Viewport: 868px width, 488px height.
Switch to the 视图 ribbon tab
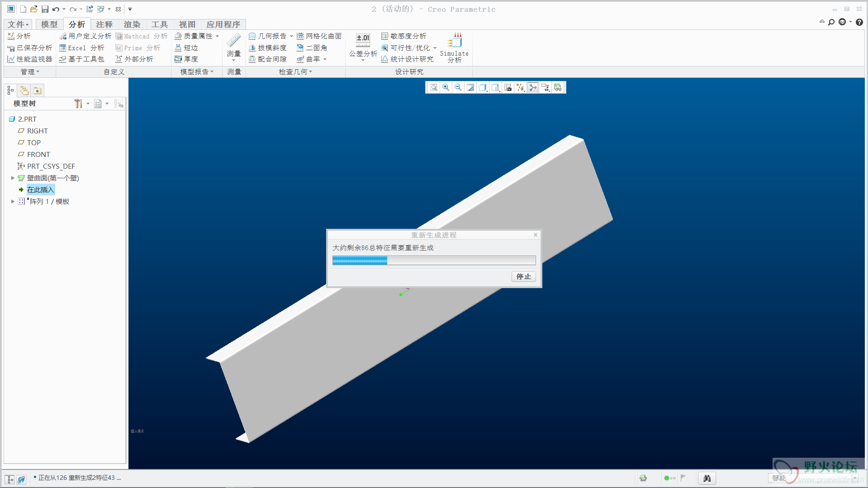click(187, 24)
